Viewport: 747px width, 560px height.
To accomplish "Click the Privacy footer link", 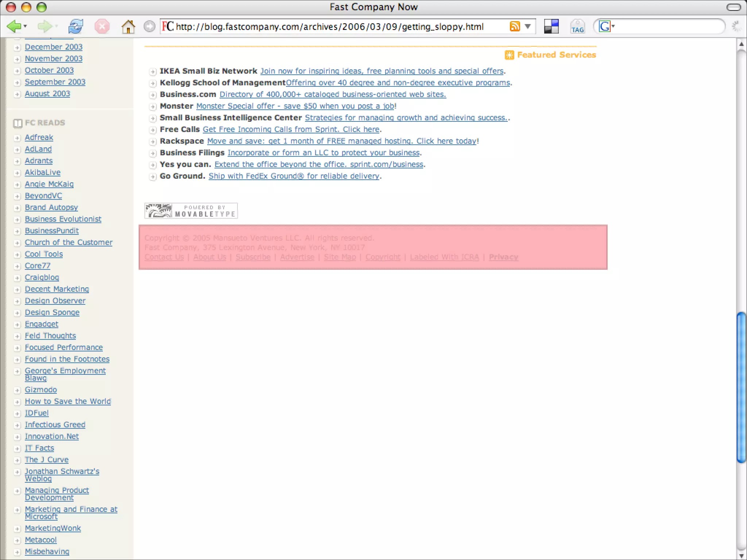I will [503, 257].
